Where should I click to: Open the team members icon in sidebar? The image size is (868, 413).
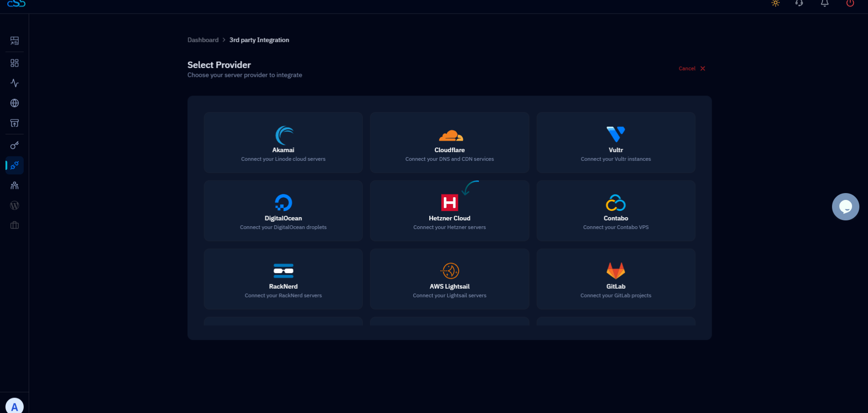click(15, 185)
